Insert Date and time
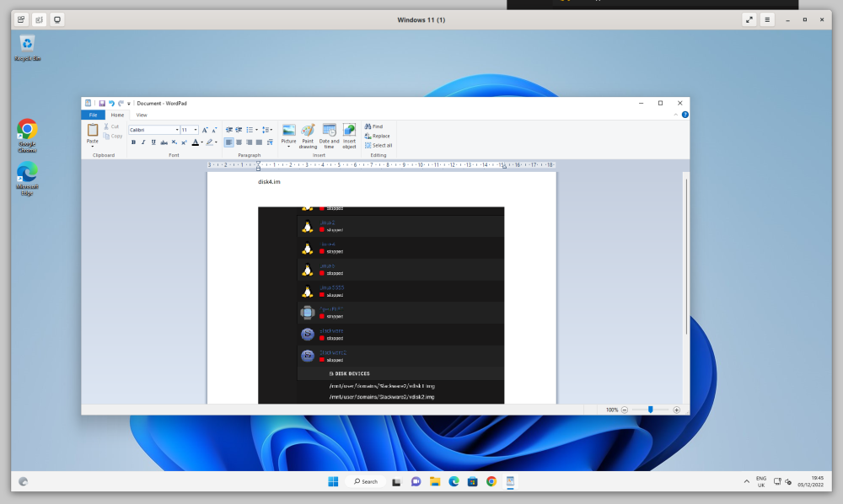 pyautogui.click(x=329, y=136)
